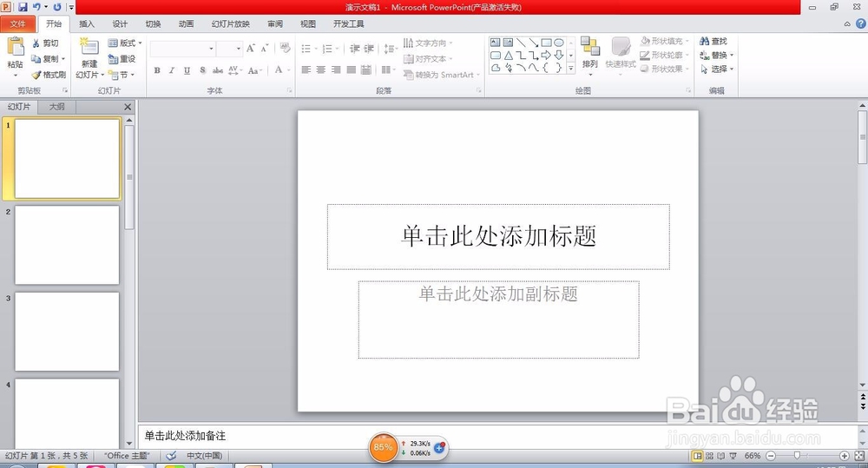Click the Copy button
The width and height of the screenshot is (868, 468).
pos(45,59)
